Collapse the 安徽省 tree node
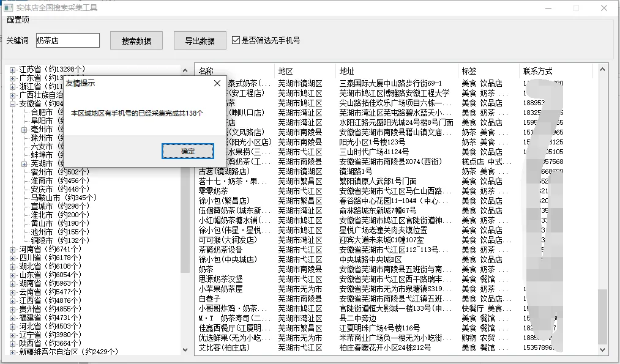 tap(13, 104)
